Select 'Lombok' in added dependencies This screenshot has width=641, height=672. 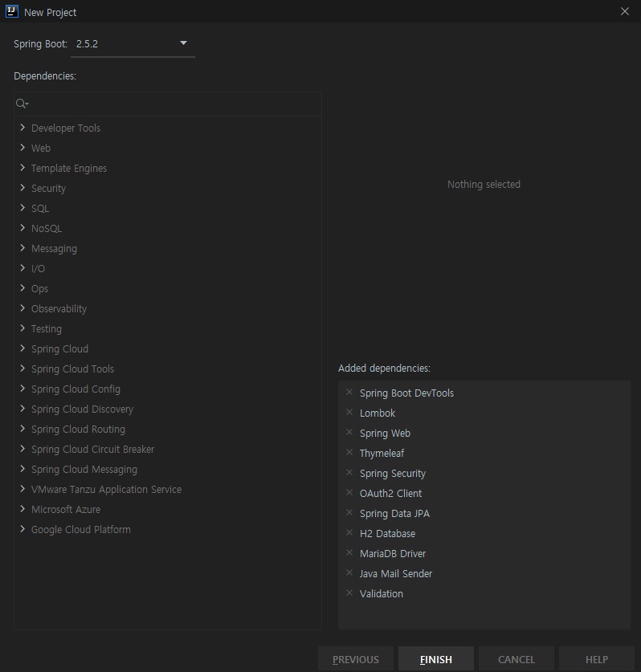click(x=378, y=413)
